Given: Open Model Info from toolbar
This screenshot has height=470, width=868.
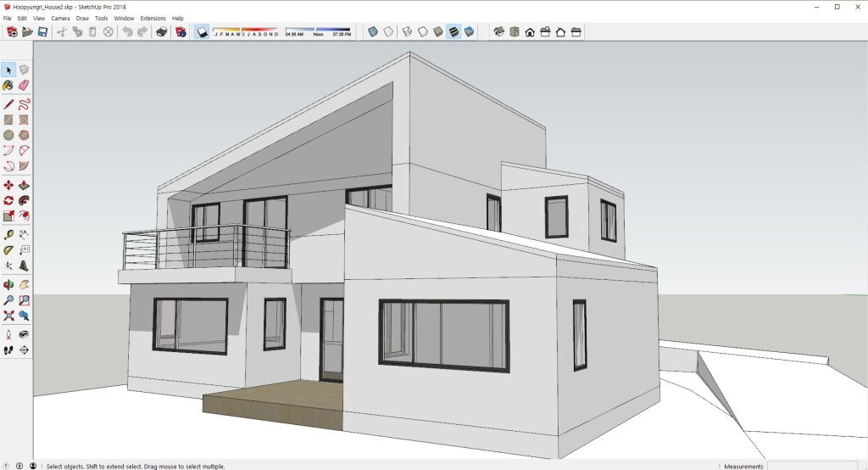Looking at the screenshot, I should point(181,32).
